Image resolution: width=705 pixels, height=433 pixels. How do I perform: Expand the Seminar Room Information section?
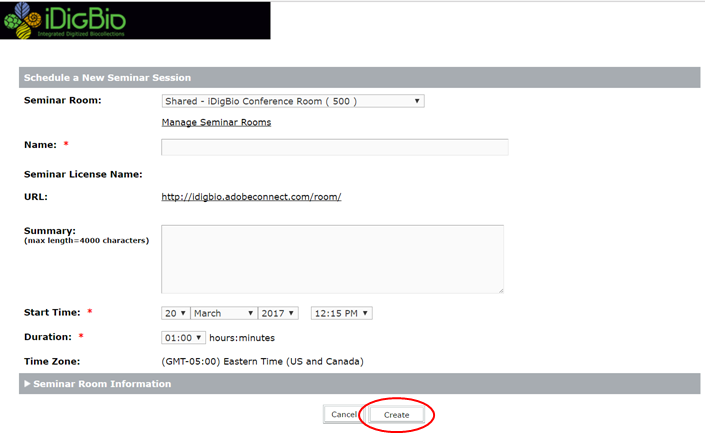(x=359, y=384)
